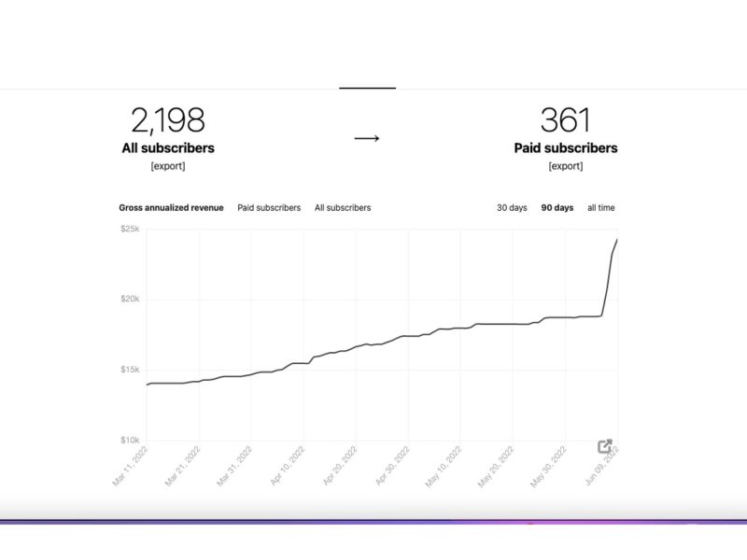This screenshot has width=747, height=560.
Task: Click the May 20, 2022 axis label
Action: pyautogui.click(x=496, y=466)
